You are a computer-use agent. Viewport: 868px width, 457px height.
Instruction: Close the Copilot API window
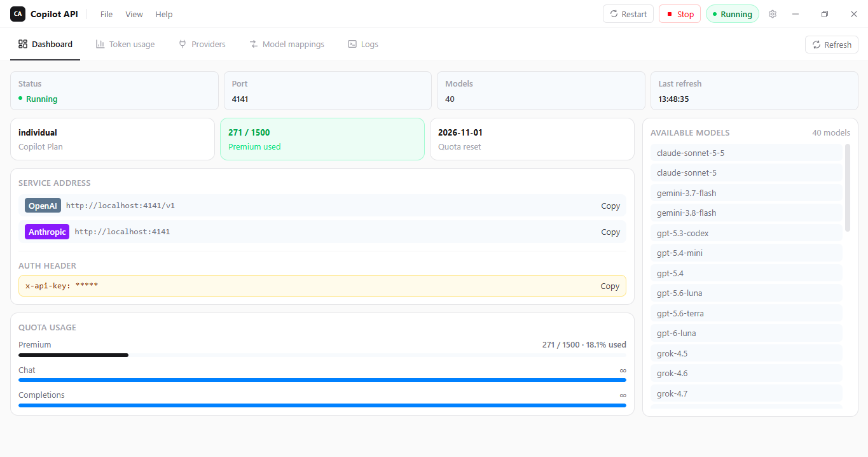pos(854,14)
